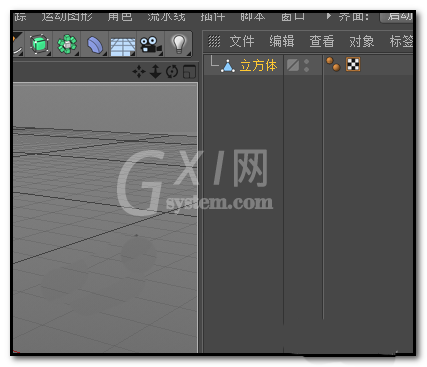Open the 流水线 main menu
Viewport: 427px width, 367px height.
(166, 16)
